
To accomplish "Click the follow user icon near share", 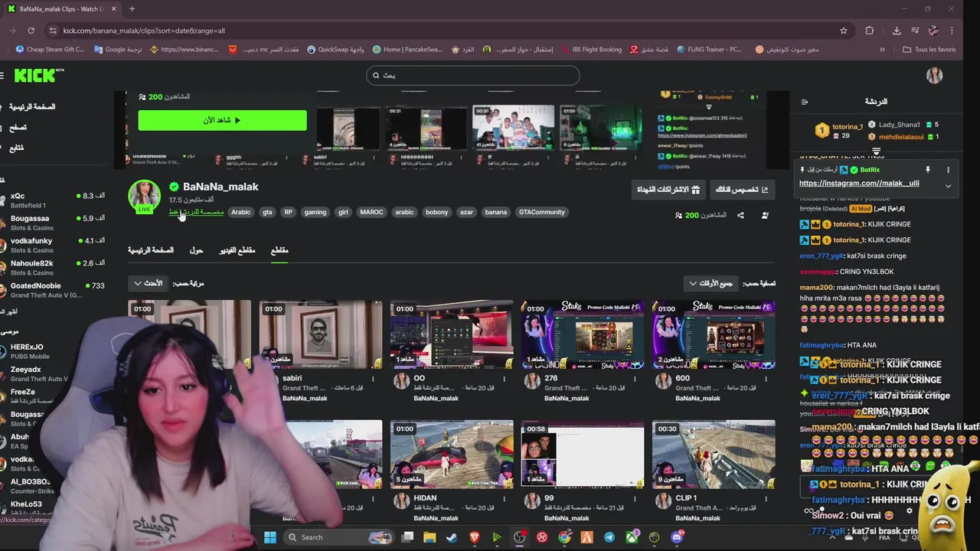I will [x=765, y=215].
